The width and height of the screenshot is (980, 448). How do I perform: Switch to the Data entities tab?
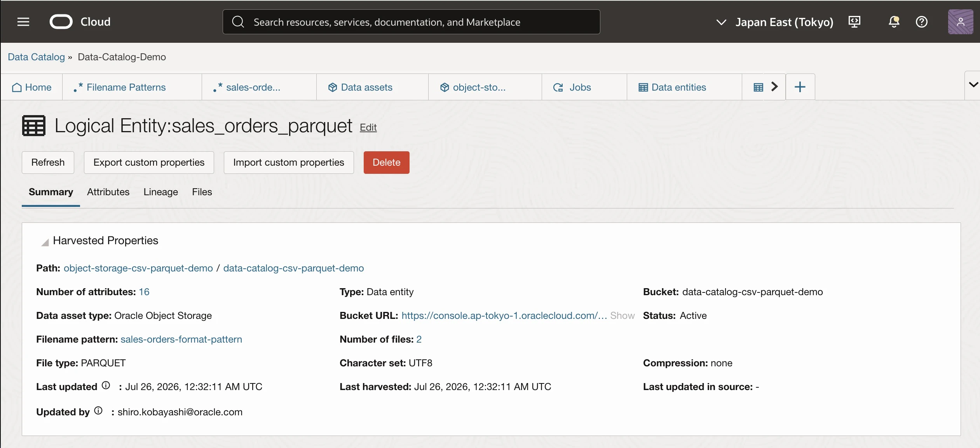tap(684, 87)
